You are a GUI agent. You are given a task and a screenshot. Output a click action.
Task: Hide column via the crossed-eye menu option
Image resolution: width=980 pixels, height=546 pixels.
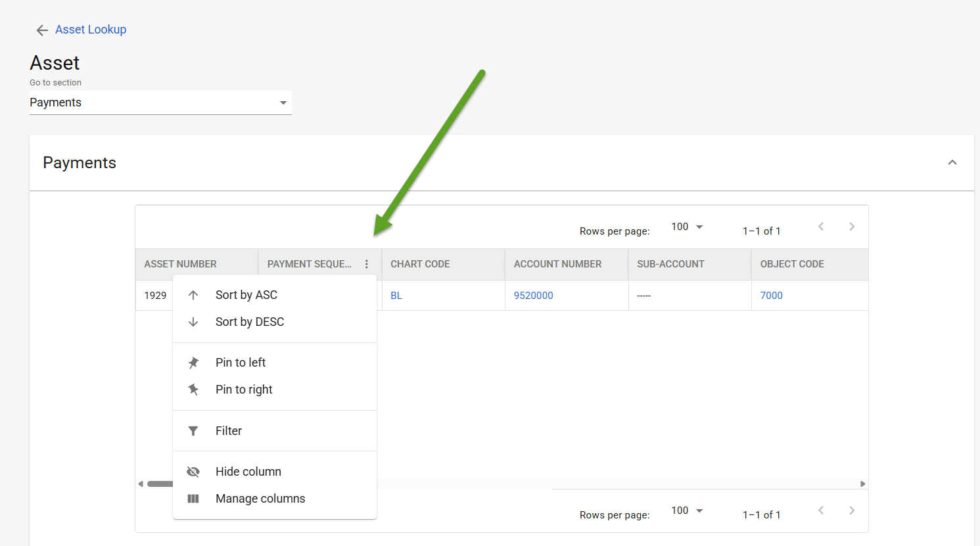coord(248,472)
